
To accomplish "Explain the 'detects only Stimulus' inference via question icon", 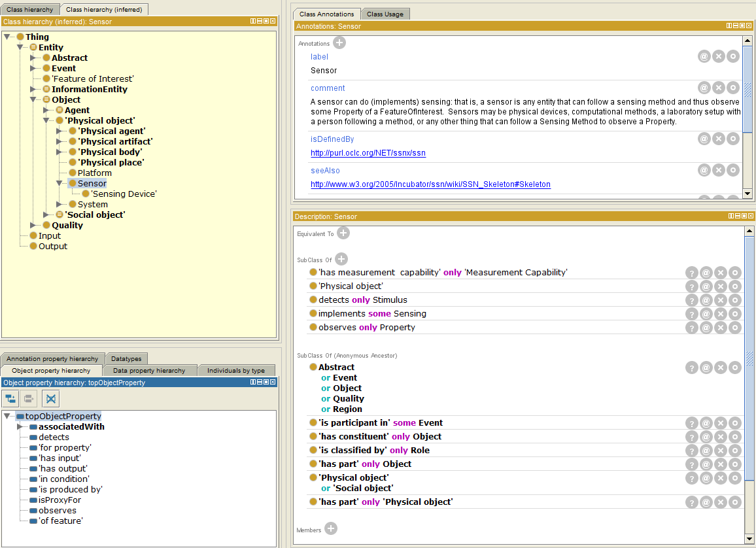I will click(x=692, y=300).
